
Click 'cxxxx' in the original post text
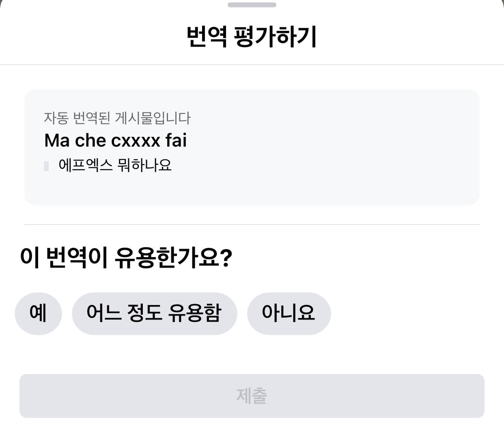[136, 141]
